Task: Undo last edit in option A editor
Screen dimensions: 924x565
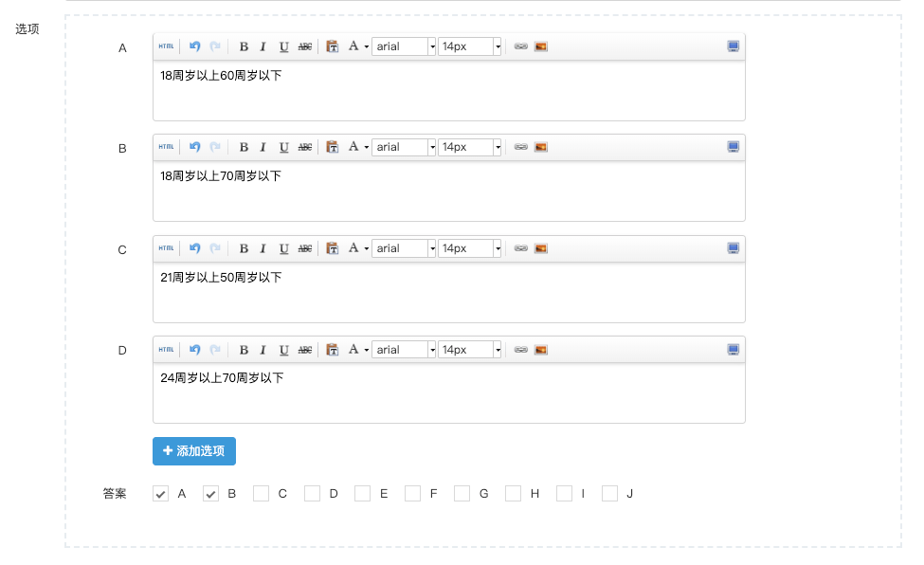Action: point(194,46)
